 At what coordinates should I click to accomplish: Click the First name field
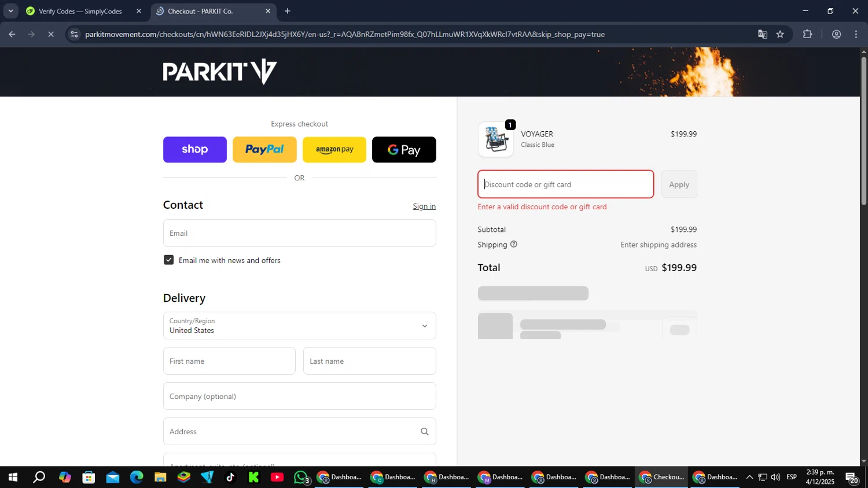(229, 361)
